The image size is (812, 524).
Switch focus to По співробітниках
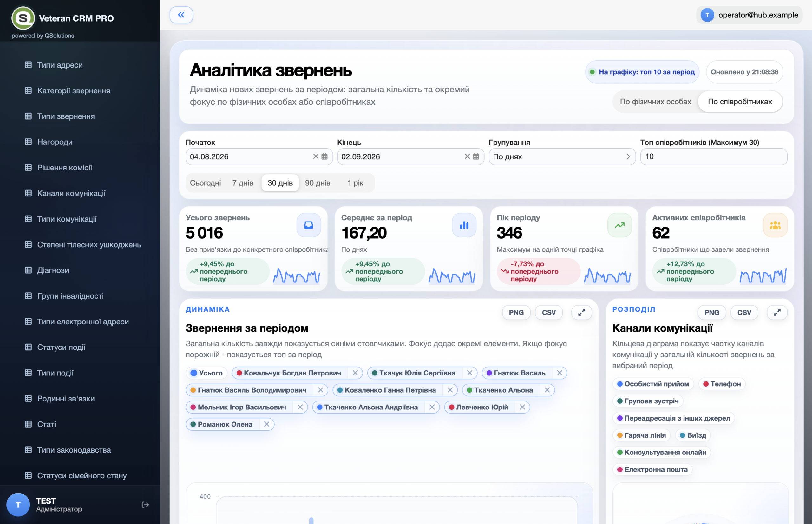740,101
